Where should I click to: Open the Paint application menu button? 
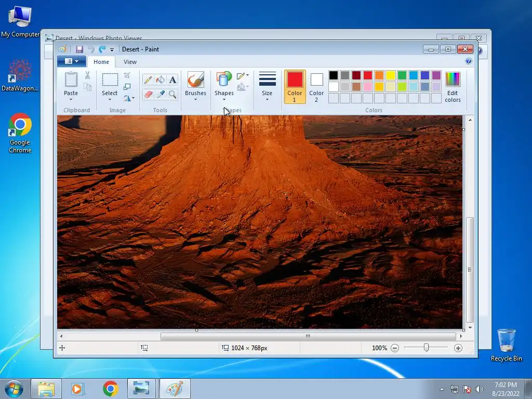pyautogui.click(x=72, y=61)
